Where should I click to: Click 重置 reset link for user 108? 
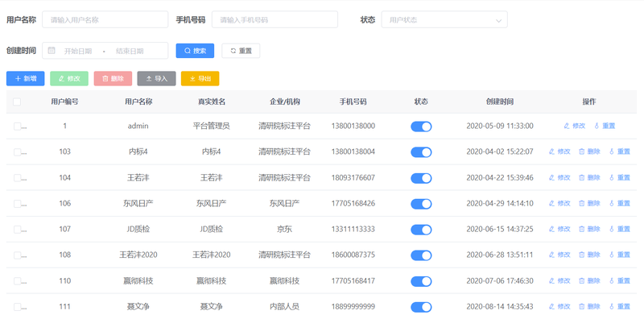click(x=619, y=255)
